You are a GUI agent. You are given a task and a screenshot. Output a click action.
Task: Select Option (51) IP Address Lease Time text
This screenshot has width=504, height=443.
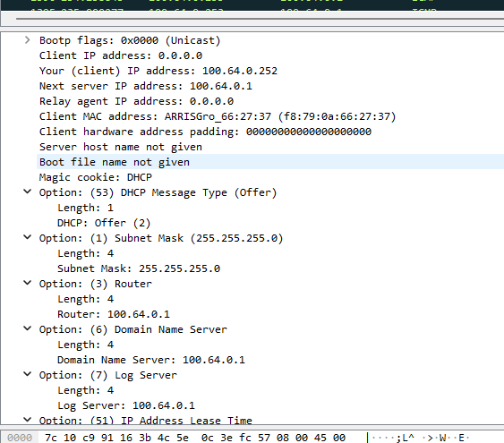(x=146, y=421)
